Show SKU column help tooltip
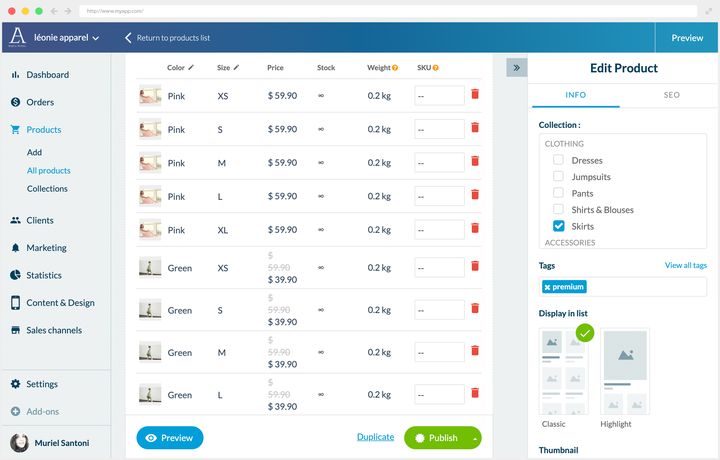720x460 pixels. pyautogui.click(x=436, y=68)
